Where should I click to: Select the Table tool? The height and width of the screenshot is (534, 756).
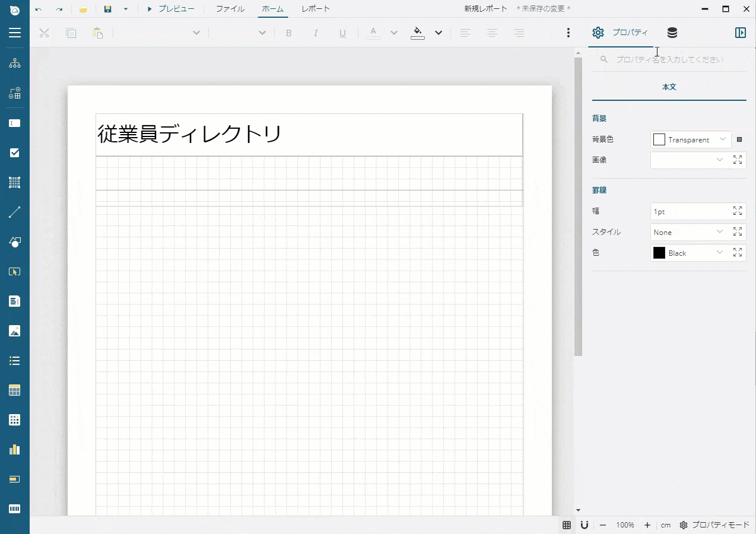click(14, 390)
